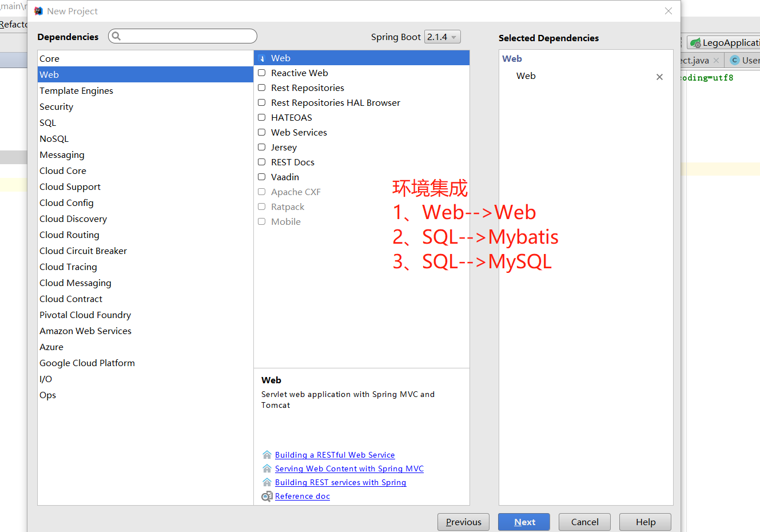
Task: Toggle the REST Docs checkbox
Action: [262, 162]
